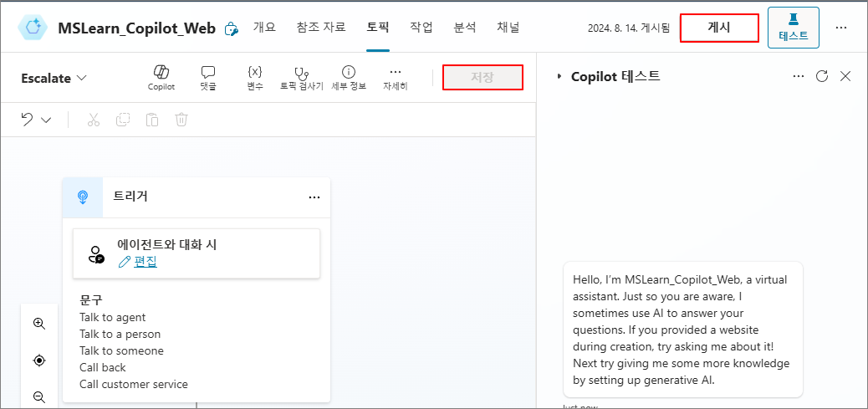Click the cut scissors icon
This screenshot has height=409, width=868.
(94, 120)
